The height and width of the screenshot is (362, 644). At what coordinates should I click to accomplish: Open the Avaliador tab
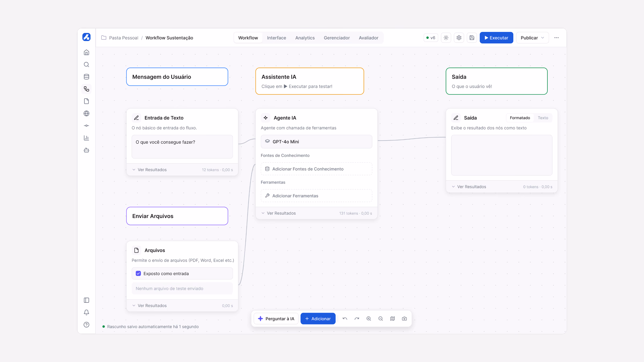(368, 38)
